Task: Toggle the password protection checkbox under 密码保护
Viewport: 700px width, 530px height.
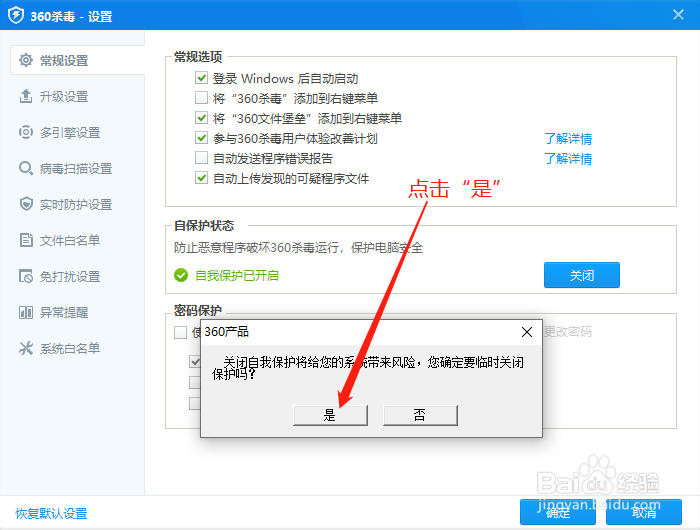Action: click(x=180, y=332)
